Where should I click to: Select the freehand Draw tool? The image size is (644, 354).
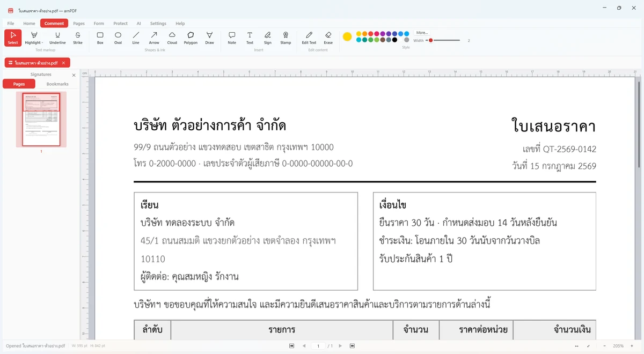click(x=209, y=38)
